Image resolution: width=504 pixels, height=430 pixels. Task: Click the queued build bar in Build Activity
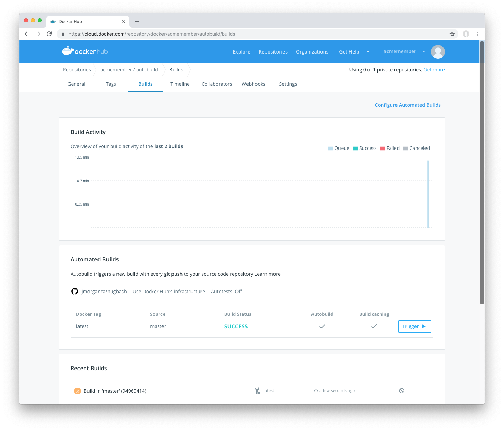[x=428, y=194]
